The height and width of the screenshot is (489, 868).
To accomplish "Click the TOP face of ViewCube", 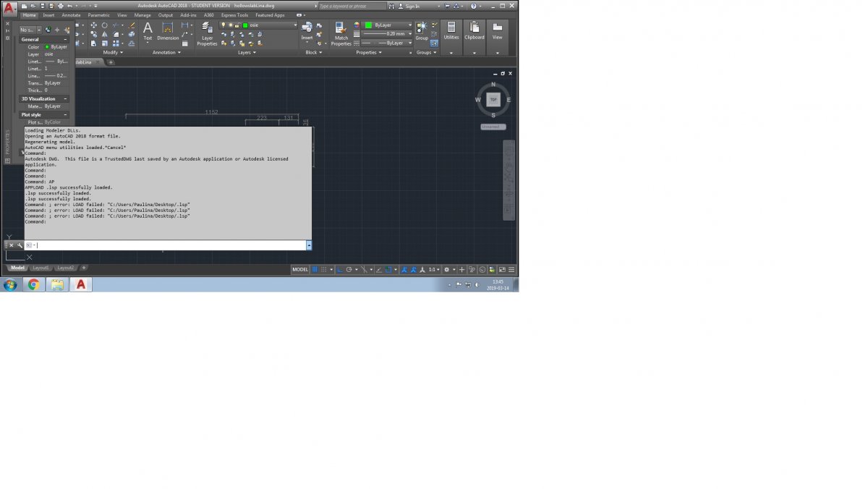I will click(x=493, y=100).
